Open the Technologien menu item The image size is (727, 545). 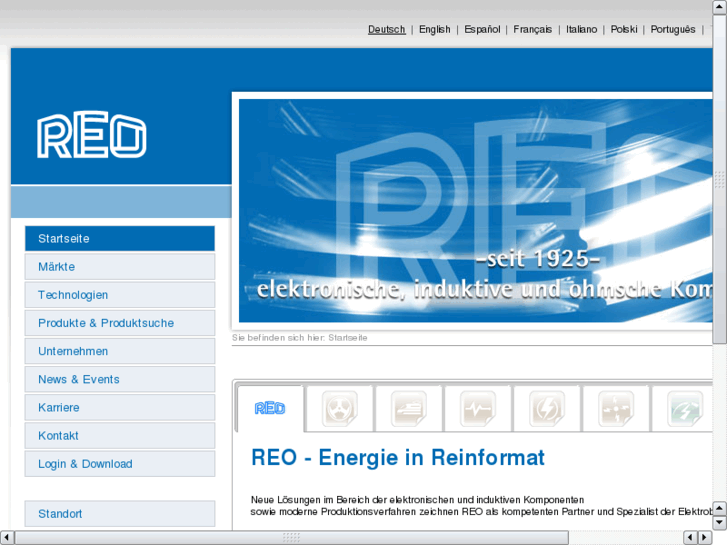120,295
